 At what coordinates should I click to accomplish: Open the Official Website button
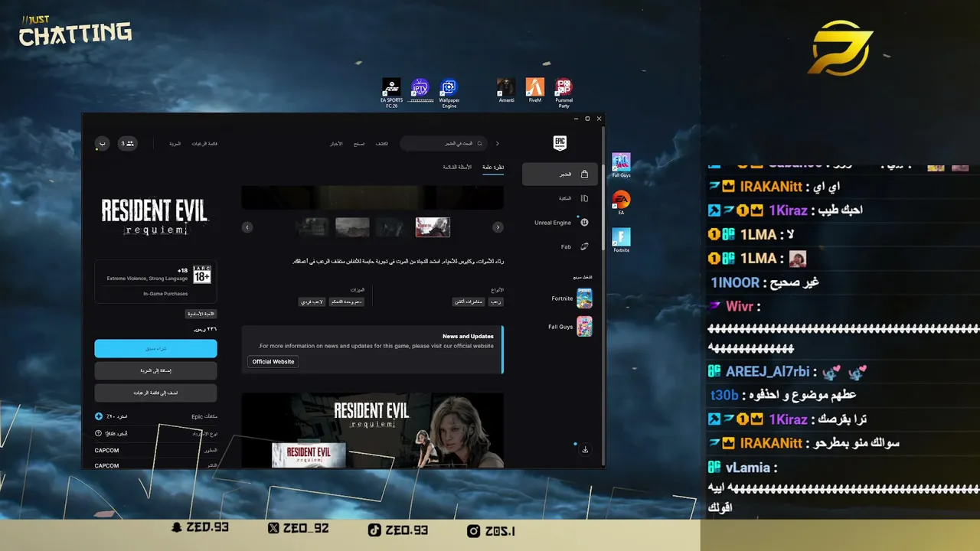tap(273, 361)
